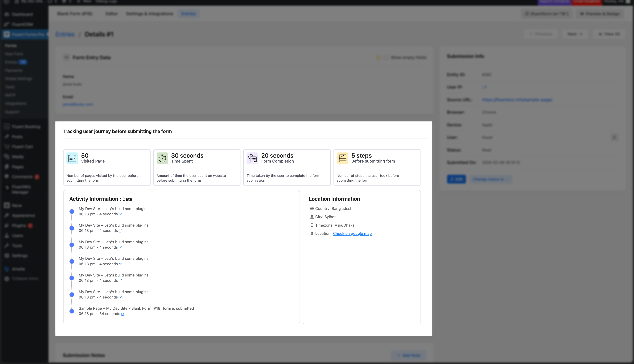The image size is (634, 364).
Task: Click the first blue dot on the activity timeline
Action: 72,211
